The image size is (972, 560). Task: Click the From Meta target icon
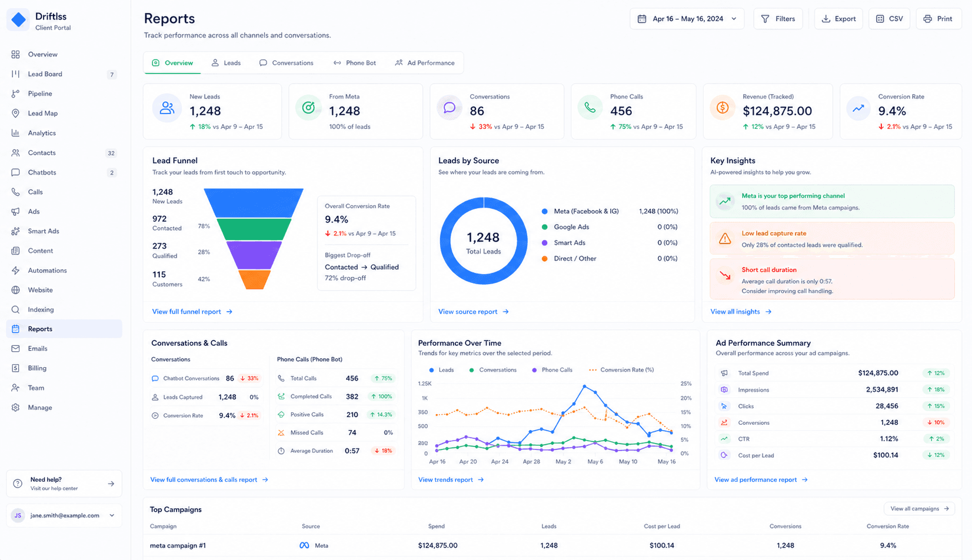pos(309,108)
